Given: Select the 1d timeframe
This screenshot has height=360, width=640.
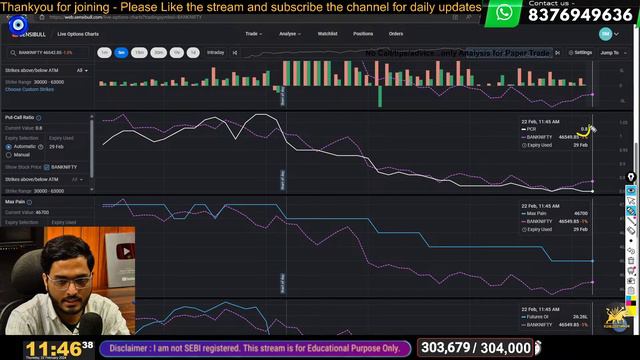Looking at the screenshot, I should pyautogui.click(x=193, y=53).
